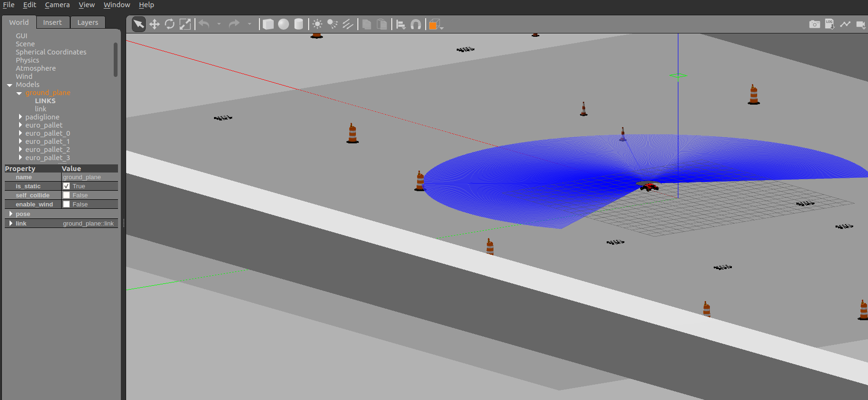Select Wind in world tree
This screenshot has height=400, width=868.
click(x=24, y=76)
